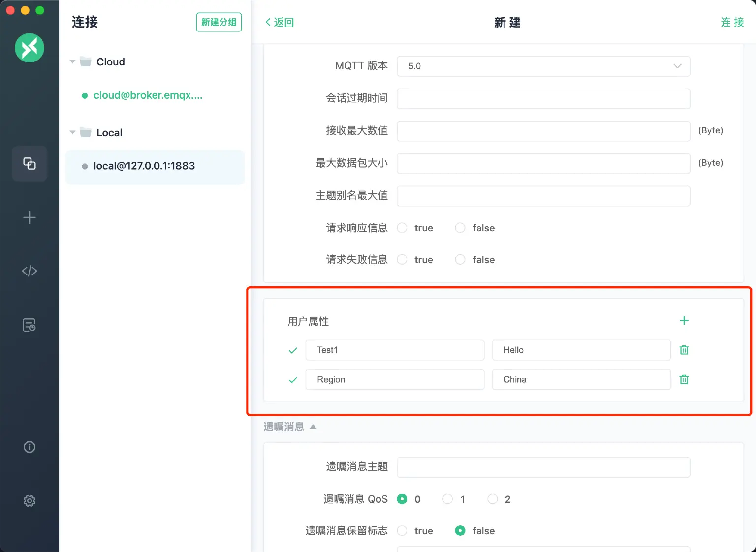The width and height of the screenshot is (756, 552).
Task: Select the local@127.0.0.1:1883 connection
Action: coord(144,166)
